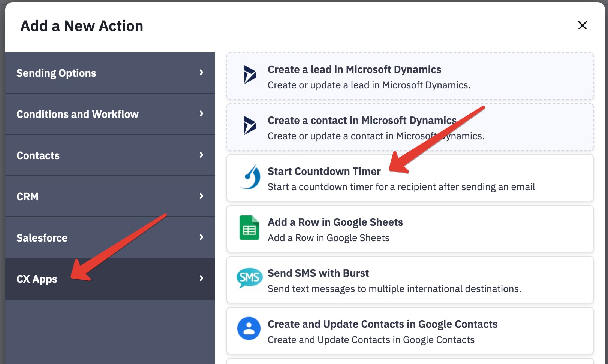Choose Add a Row in Google Sheets

[410, 229]
